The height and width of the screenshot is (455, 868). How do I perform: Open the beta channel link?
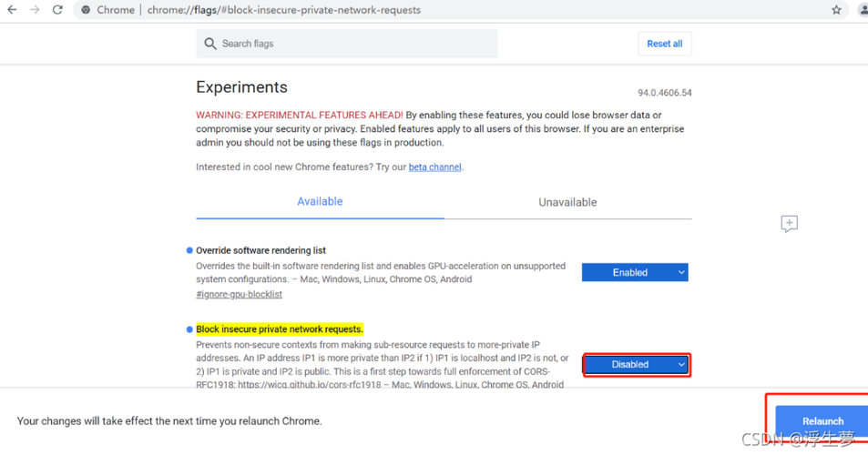[x=434, y=167]
